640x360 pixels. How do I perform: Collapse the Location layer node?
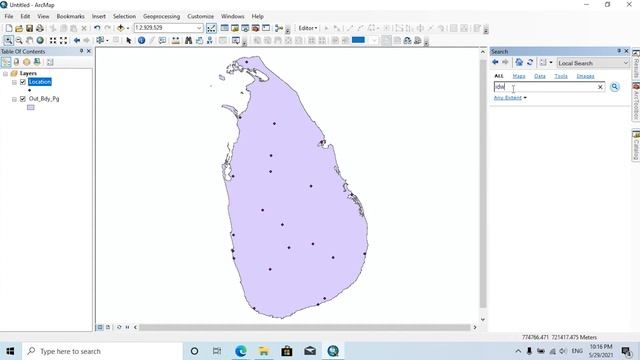coord(14,82)
